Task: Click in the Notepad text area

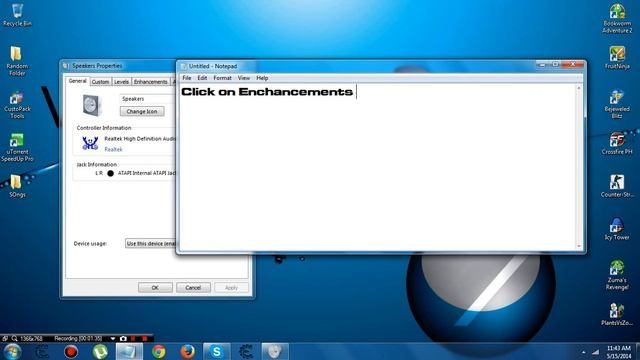Action: (378, 167)
